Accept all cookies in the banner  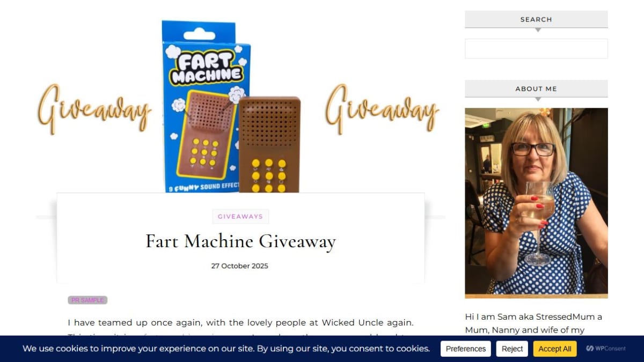point(555,349)
